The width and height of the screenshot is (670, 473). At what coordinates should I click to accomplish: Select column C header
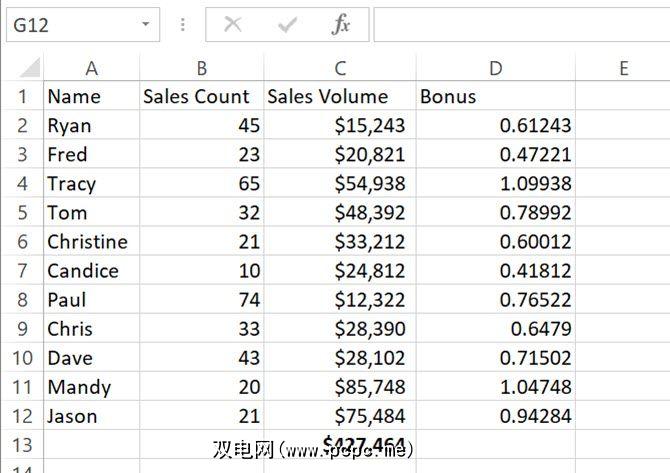coord(340,68)
